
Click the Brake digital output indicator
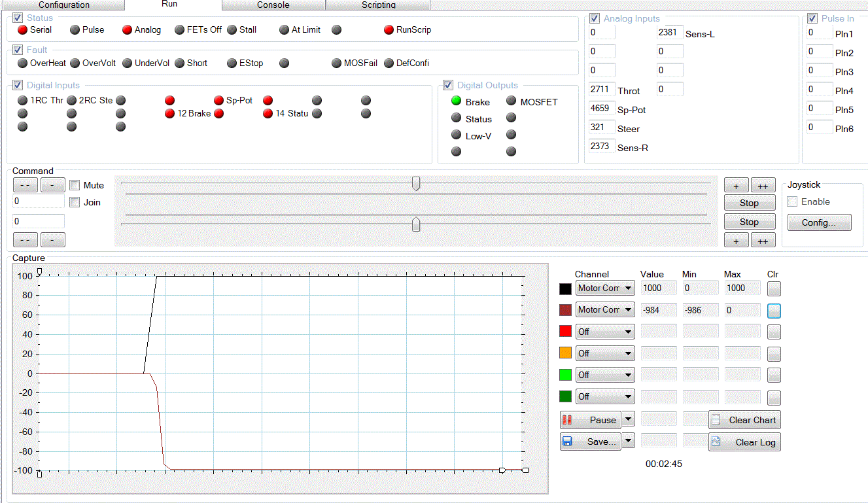(x=457, y=101)
